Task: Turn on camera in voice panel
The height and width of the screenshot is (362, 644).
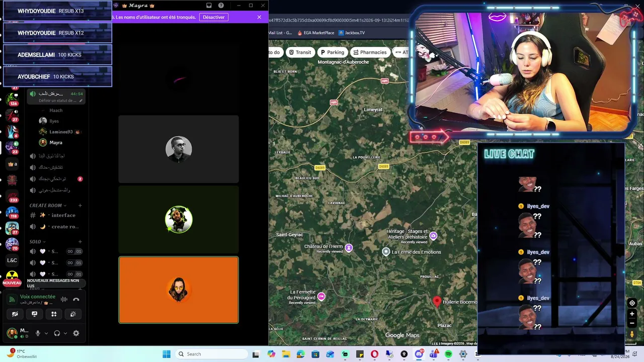Action: point(15,314)
